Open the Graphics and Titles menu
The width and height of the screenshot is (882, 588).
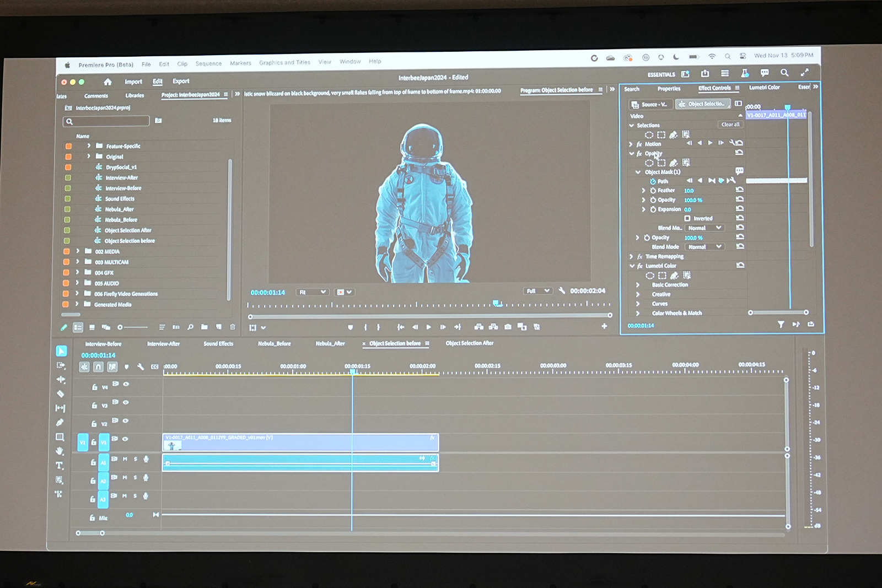click(x=284, y=63)
